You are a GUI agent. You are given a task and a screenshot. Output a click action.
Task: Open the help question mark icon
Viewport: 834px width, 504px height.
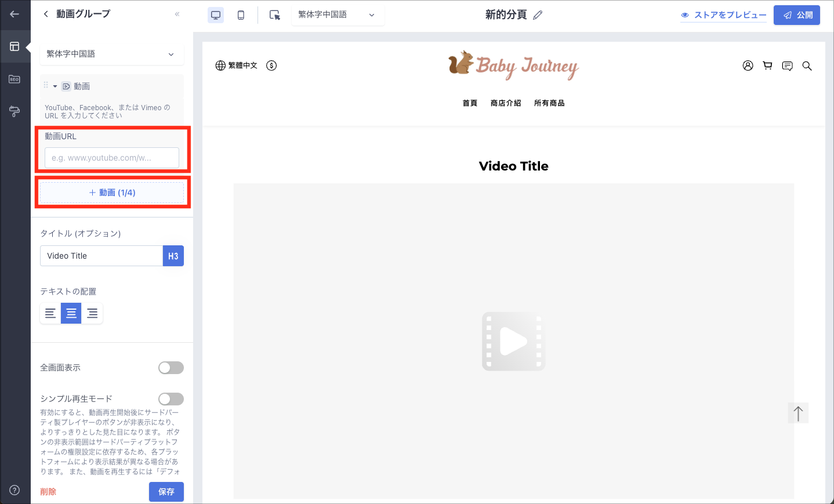14,490
